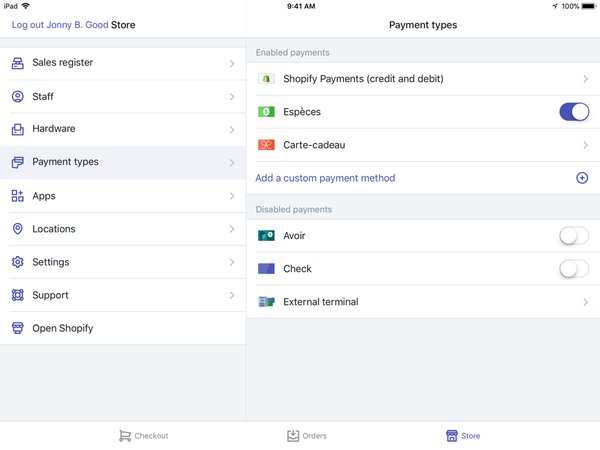Expand External terminal chevron
Viewport: 600px width, 450px height.
(x=585, y=302)
